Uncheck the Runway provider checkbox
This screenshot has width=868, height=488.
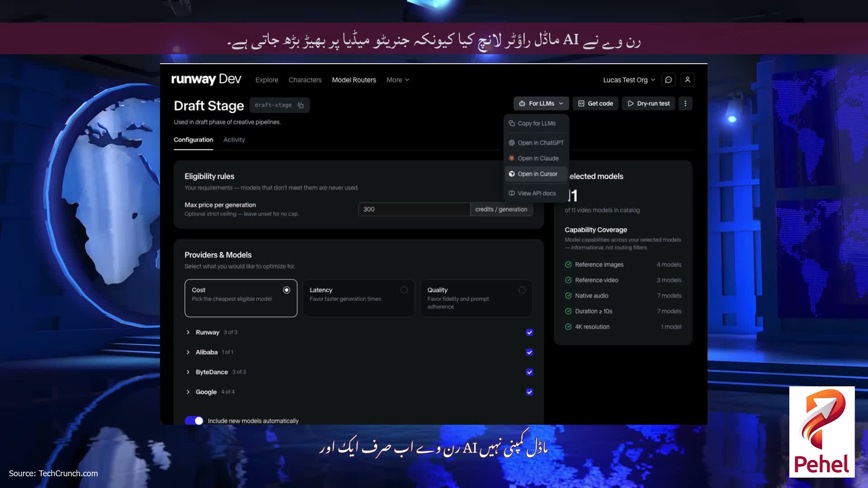point(529,333)
